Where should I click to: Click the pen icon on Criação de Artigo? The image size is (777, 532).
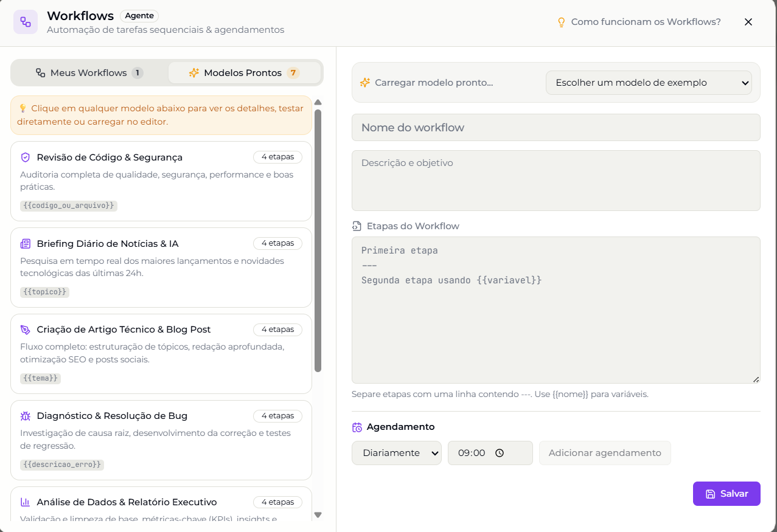[x=25, y=330]
